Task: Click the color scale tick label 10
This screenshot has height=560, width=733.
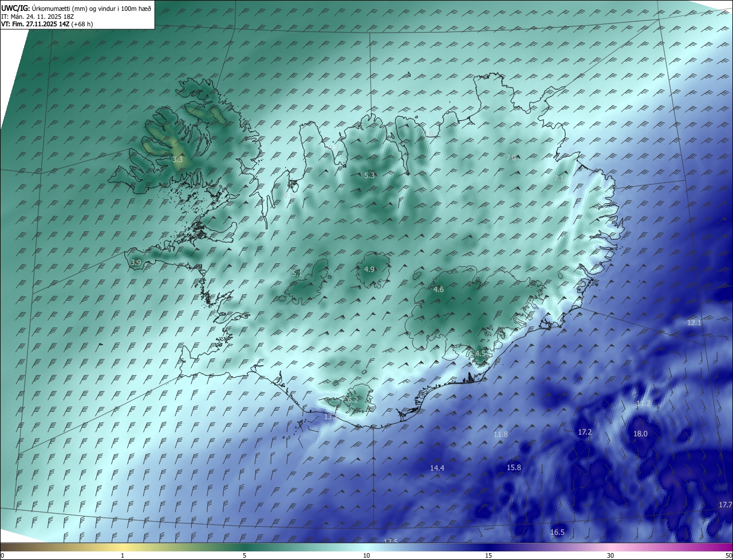Action: click(x=366, y=556)
